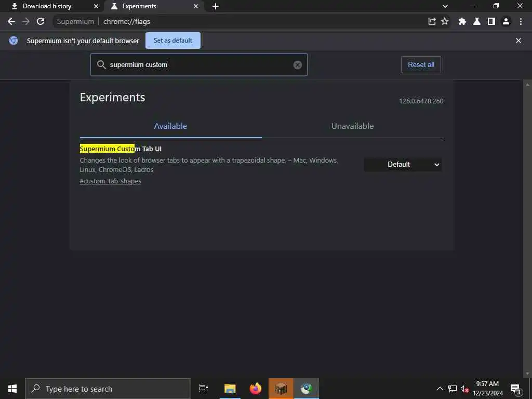
Task: Expand the Default dropdown for Custom Tab UI
Action: pyautogui.click(x=403, y=165)
